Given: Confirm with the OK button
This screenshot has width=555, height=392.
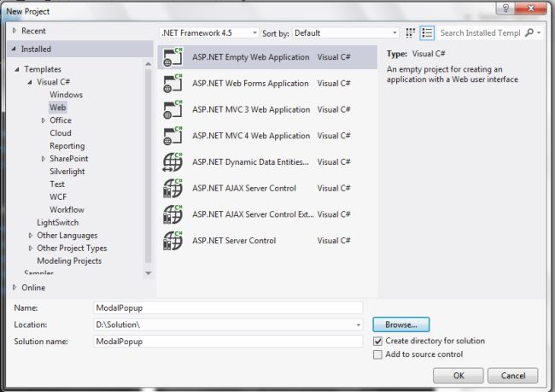Looking at the screenshot, I should point(459,376).
